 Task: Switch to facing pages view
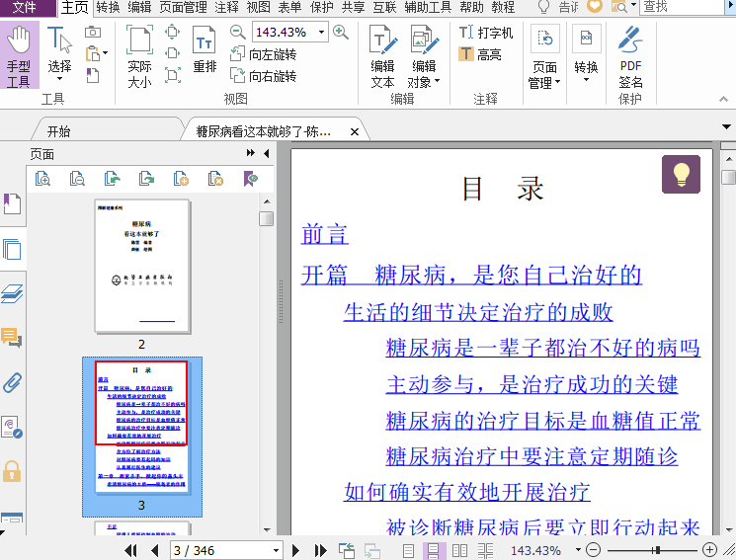click(459, 550)
